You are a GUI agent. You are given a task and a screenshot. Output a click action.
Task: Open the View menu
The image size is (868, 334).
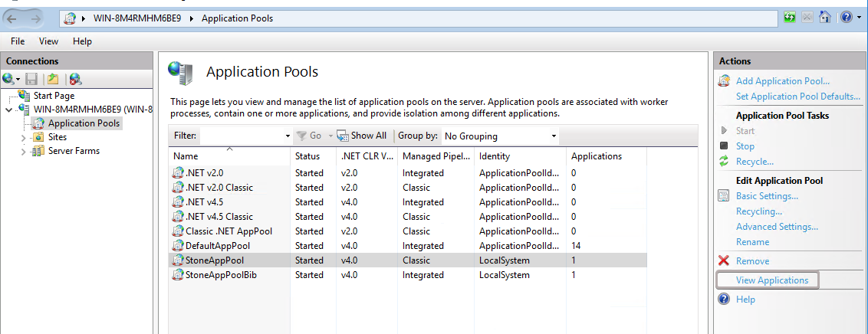click(x=48, y=41)
